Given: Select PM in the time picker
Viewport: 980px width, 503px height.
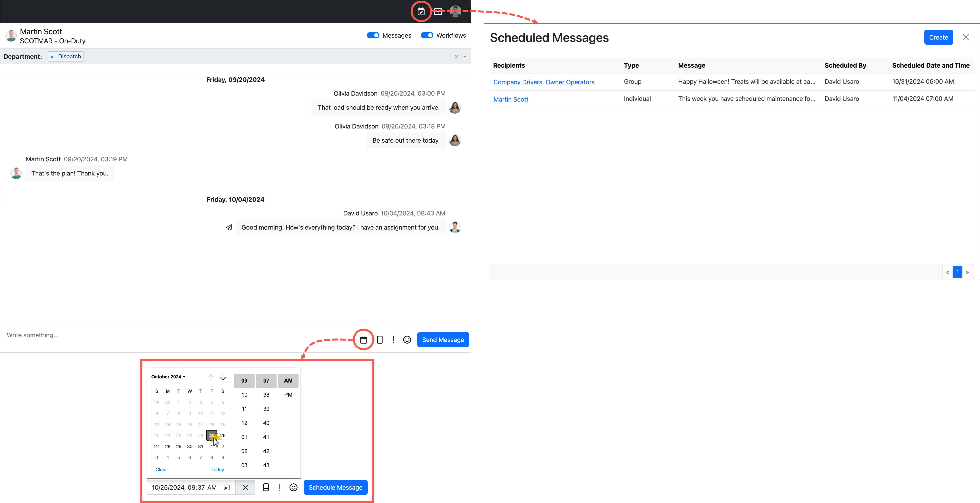Looking at the screenshot, I should point(288,395).
